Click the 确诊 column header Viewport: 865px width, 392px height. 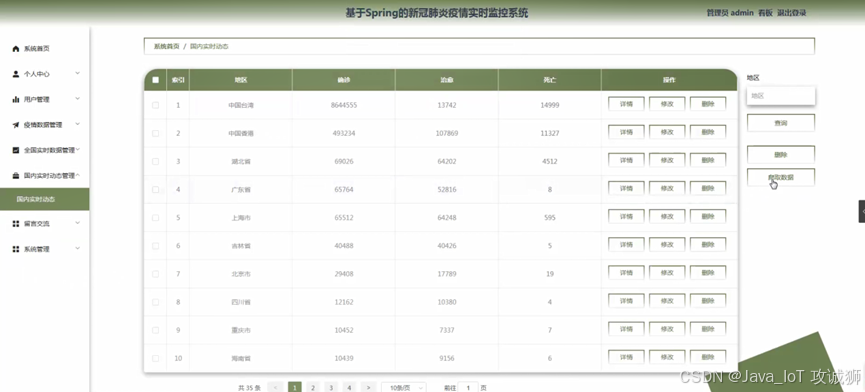click(344, 80)
